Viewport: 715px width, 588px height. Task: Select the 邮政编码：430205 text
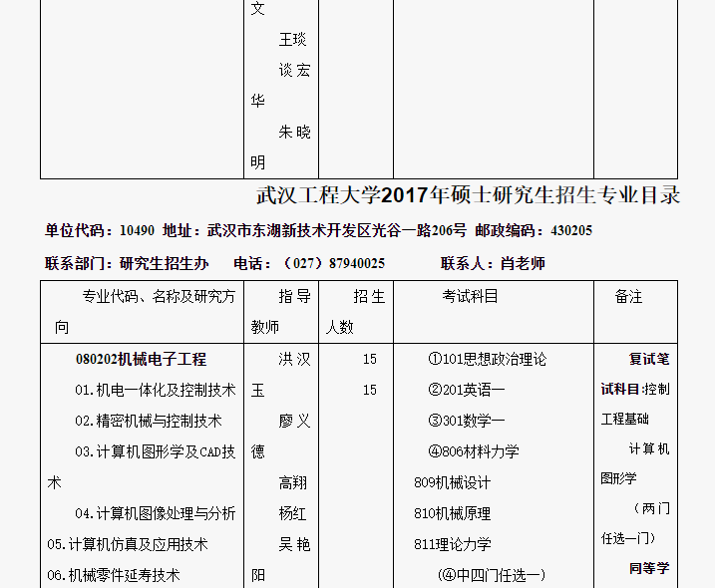(x=534, y=230)
